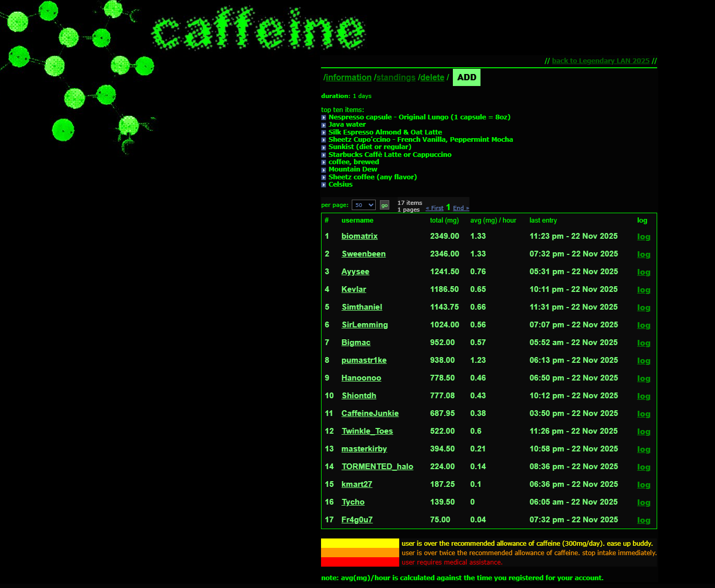This screenshot has height=588, width=715.
Task: Click arrow icon beside Sunkist item
Action: [x=324, y=148]
